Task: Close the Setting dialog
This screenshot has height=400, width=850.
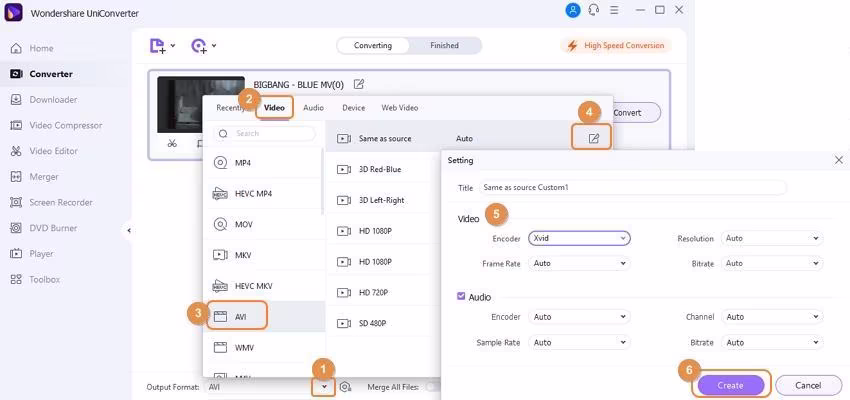Action: pos(839,160)
